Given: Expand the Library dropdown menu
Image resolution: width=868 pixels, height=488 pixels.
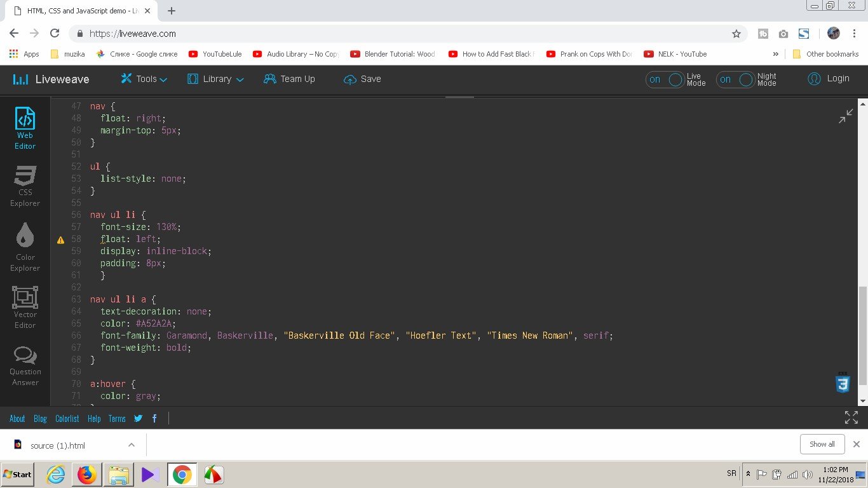Looking at the screenshot, I should tap(215, 79).
